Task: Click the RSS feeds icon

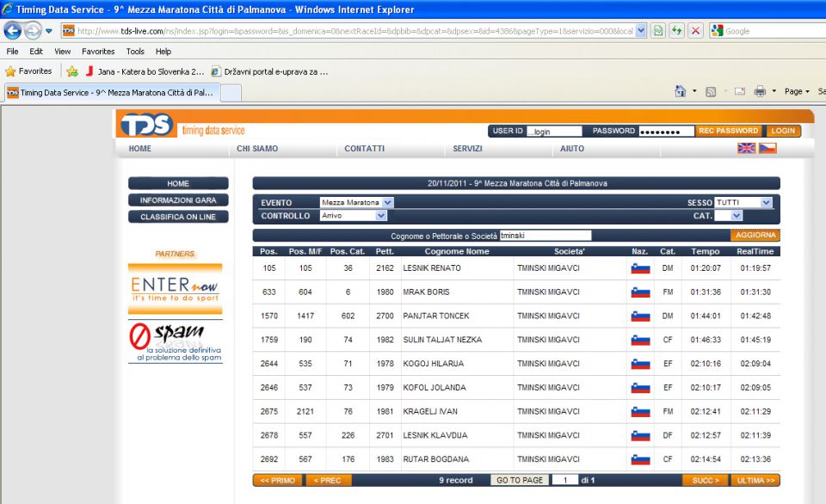Action: point(711,92)
